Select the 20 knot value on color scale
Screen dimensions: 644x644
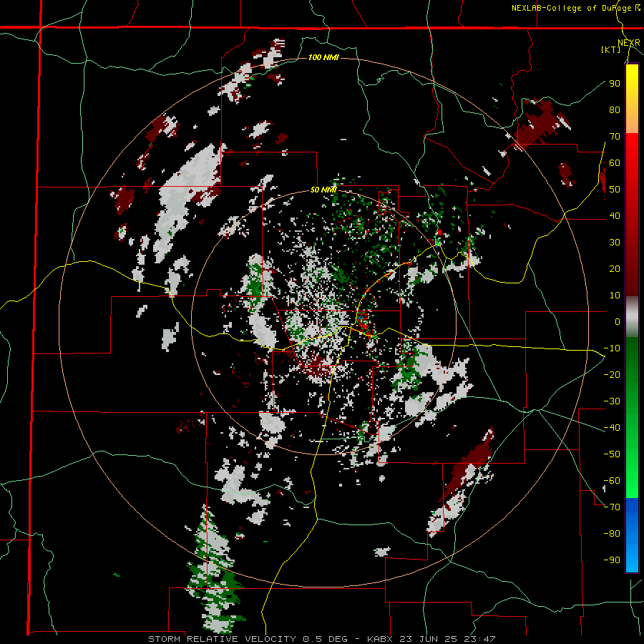pyautogui.click(x=615, y=269)
